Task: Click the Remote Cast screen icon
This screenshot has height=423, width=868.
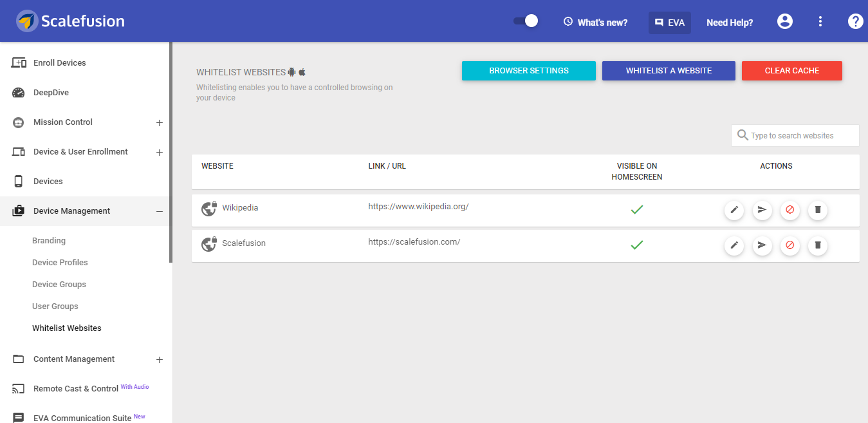Action: click(x=19, y=388)
